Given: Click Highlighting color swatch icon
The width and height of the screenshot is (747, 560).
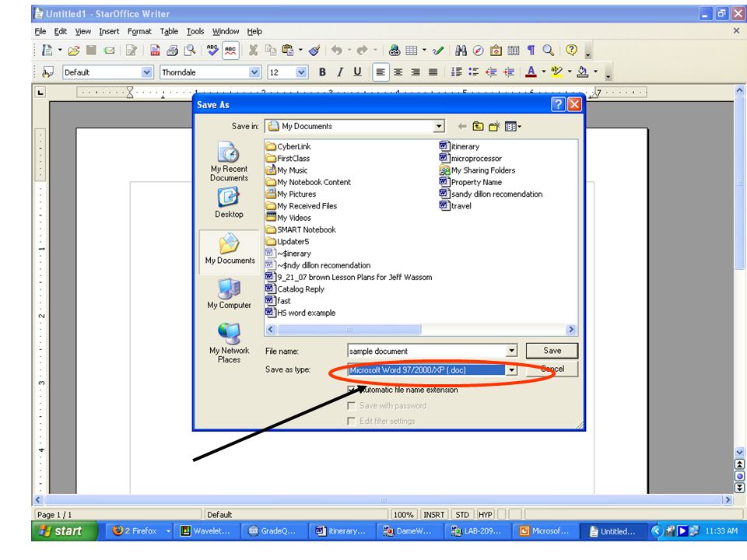Looking at the screenshot, I should coord(556,72).
